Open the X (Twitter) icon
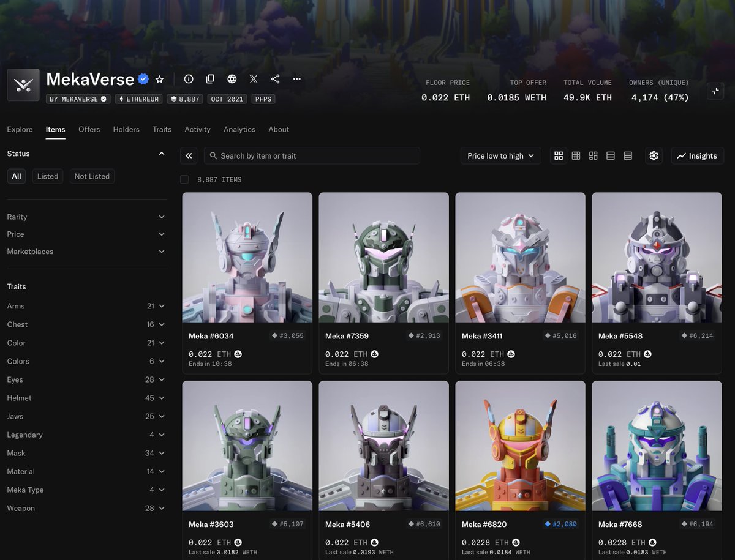This screenshot has height=560, width=735. coord(254,79)
